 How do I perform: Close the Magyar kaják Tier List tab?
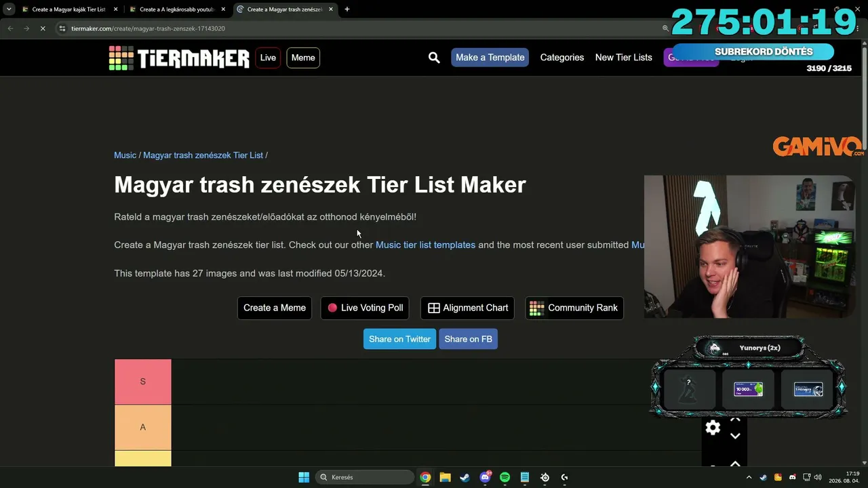(x=115, y=9)
